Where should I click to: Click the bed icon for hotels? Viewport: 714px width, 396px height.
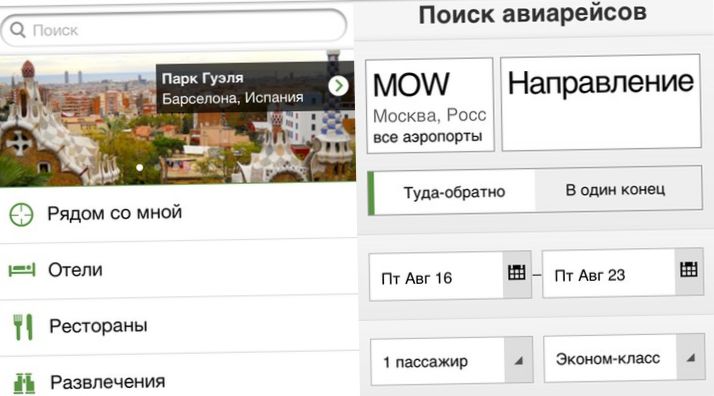click(21, 270)
